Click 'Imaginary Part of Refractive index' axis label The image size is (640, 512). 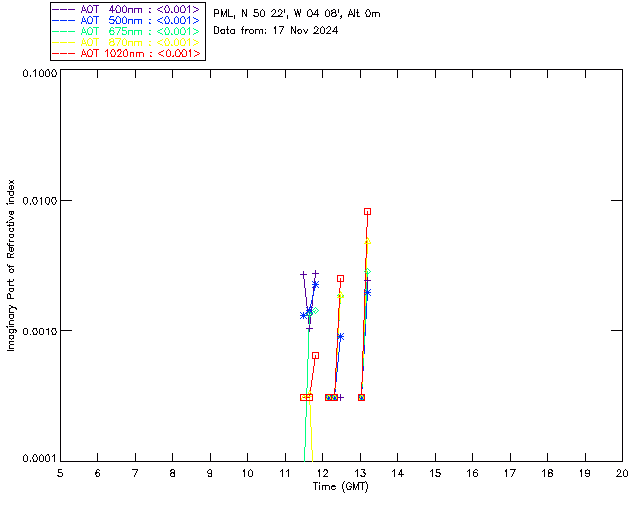point(11,265)
